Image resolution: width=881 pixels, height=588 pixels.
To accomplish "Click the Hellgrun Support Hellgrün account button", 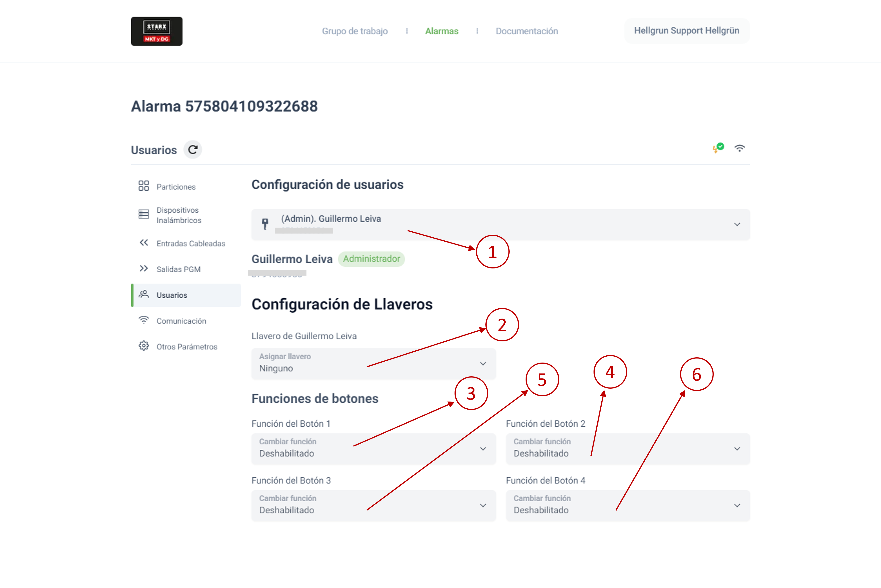I will (686, 31).
